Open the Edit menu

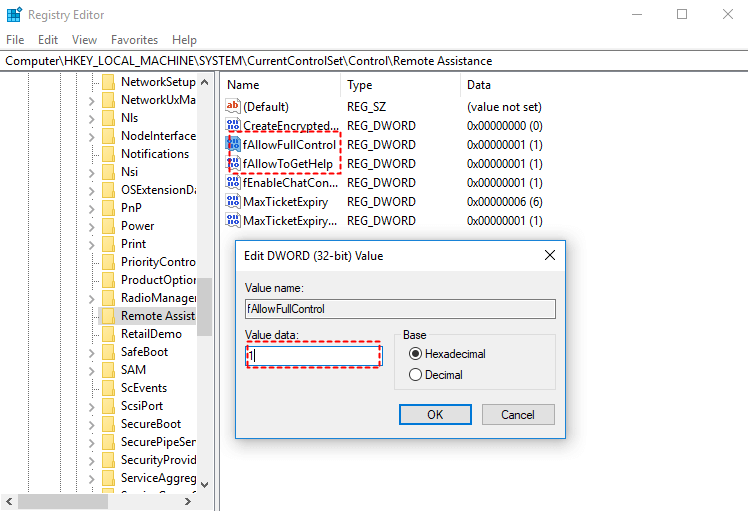48,40
